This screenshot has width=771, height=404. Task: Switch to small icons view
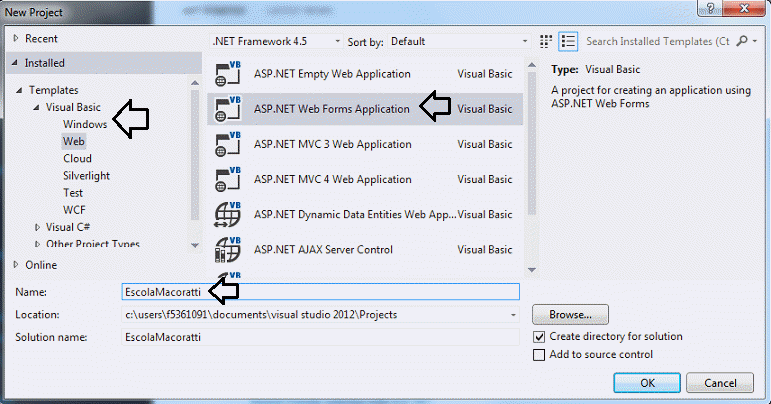tap(546, 42)
